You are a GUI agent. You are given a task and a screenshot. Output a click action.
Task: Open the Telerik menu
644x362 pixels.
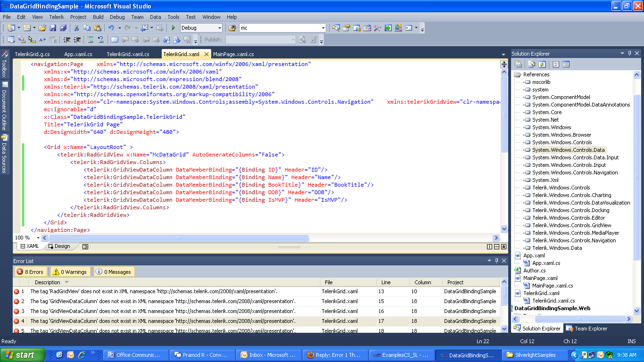(57, 17)
